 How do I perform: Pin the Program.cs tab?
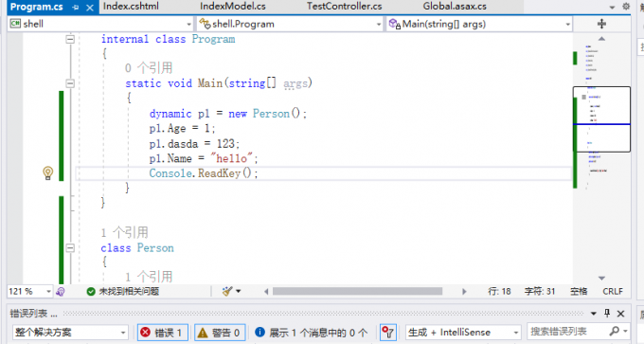point(75,7)
